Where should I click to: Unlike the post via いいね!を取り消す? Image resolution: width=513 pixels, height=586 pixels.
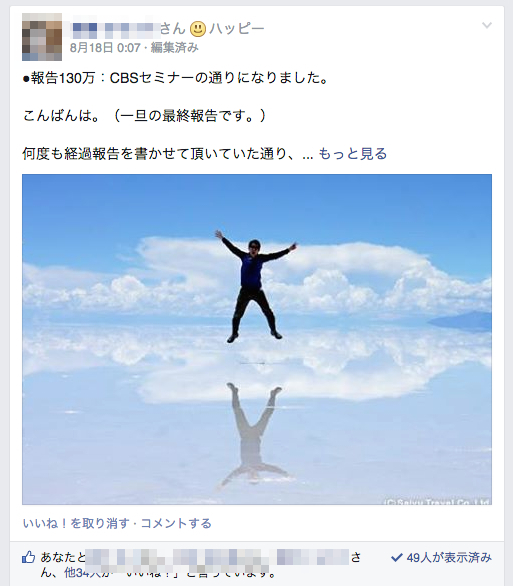click(76, 523)
